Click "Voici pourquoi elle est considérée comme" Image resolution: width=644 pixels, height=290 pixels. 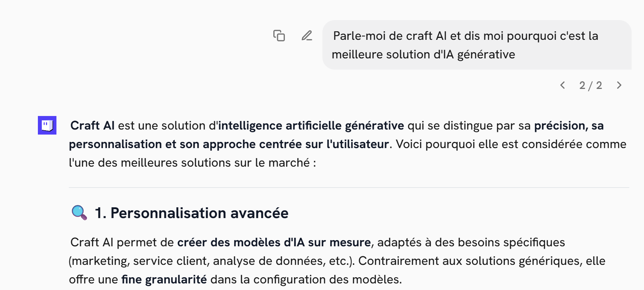click(511, 144)
